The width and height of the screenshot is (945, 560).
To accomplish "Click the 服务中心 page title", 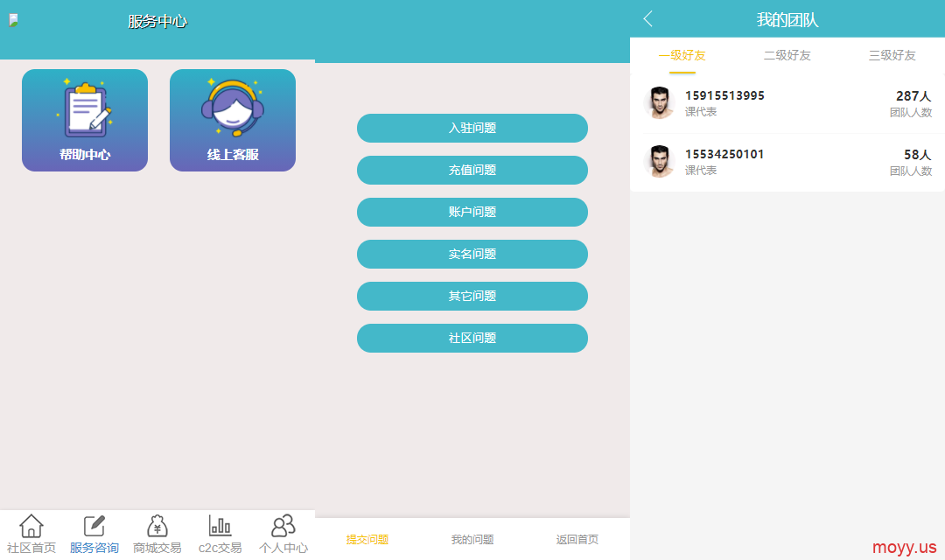I will pos(157,21).
